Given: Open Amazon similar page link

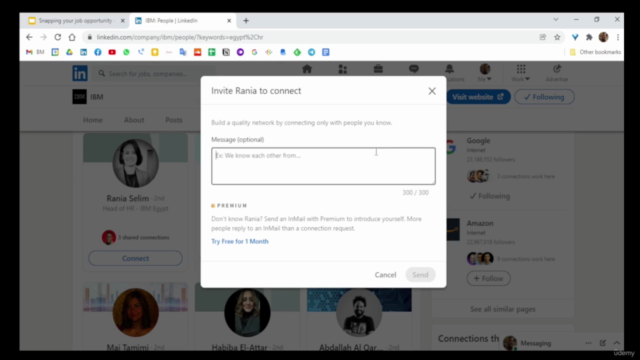Looking at the screenshot, I should click(480, 223).
